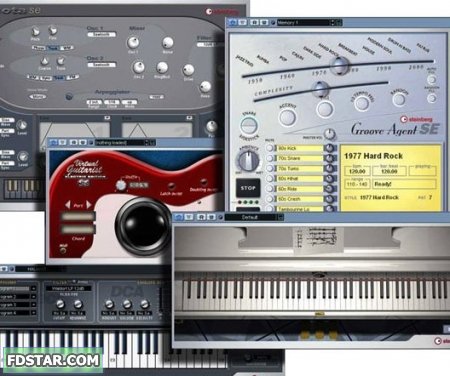Click the Ready! status field
The height and width of the screenshot is (376, 450).
pos(404,184)
